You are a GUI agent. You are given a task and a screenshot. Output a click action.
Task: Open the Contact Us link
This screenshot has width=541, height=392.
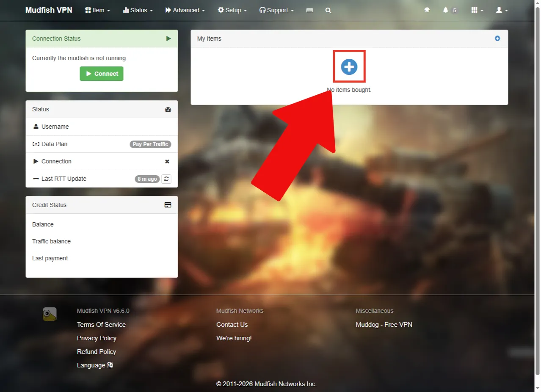[232, 325]
